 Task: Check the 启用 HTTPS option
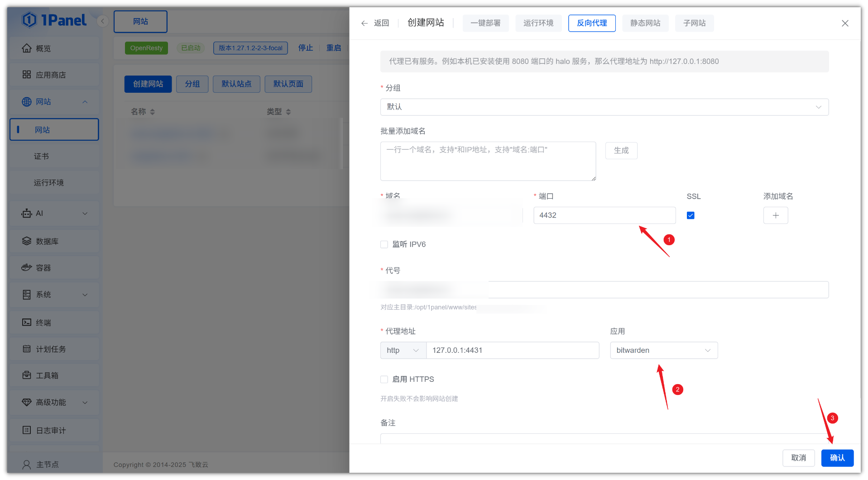tap(384, 380)
